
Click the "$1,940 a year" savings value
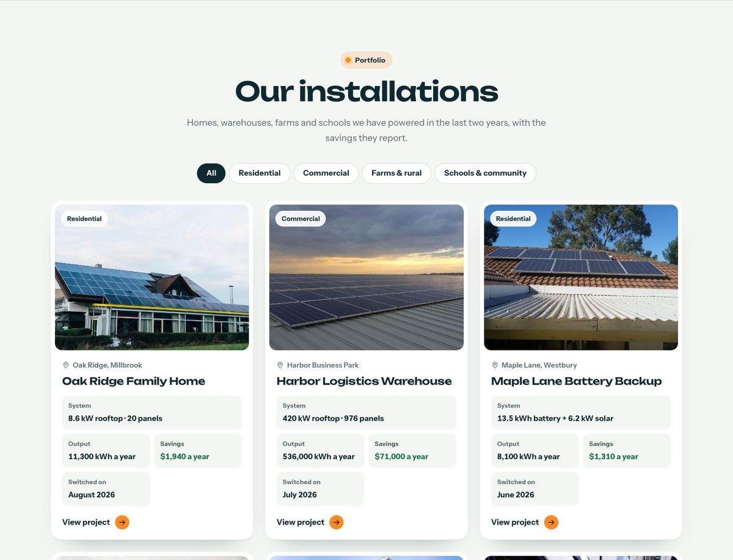(184, 456)
